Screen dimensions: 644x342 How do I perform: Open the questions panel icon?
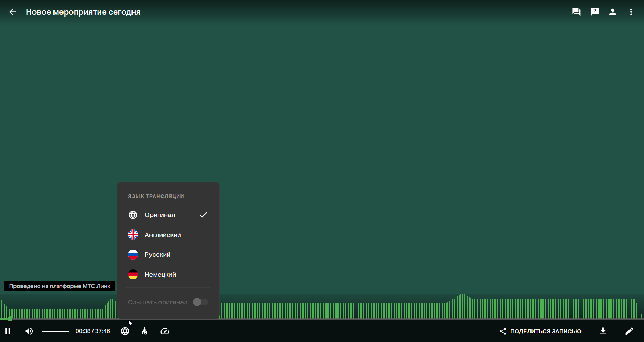coord(595,12)
